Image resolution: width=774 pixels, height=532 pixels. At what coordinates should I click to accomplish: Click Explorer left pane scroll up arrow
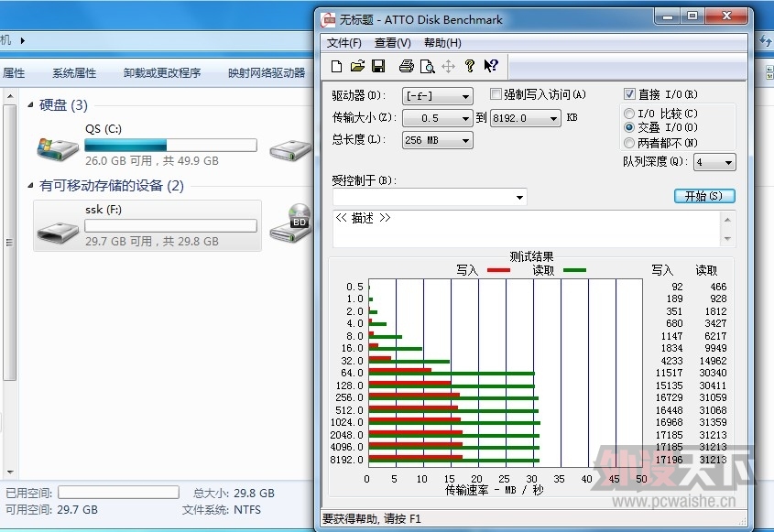click(x=9, y=96)
